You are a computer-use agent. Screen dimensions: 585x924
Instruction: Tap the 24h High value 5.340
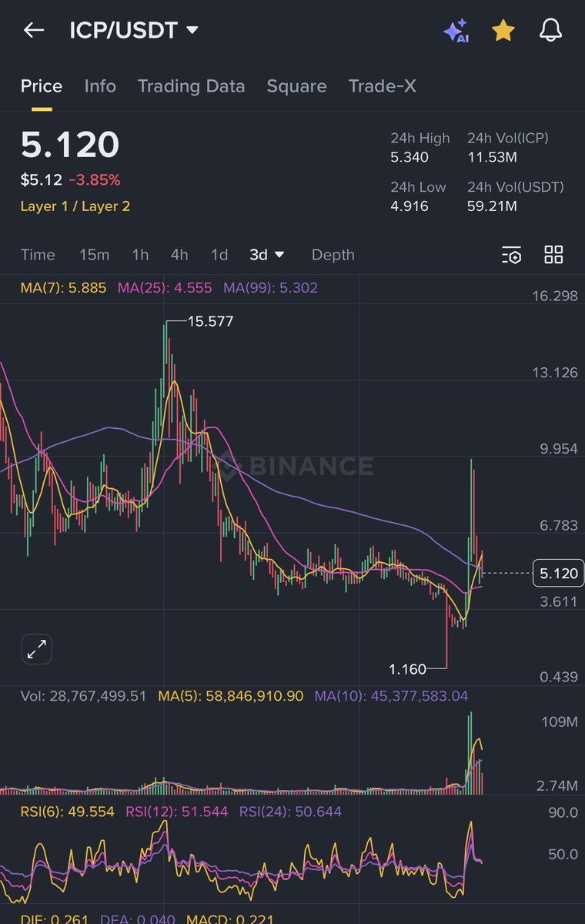click(409, 158)
